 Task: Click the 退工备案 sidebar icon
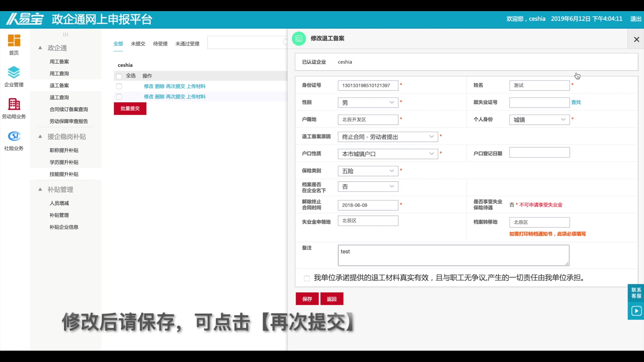59,85
